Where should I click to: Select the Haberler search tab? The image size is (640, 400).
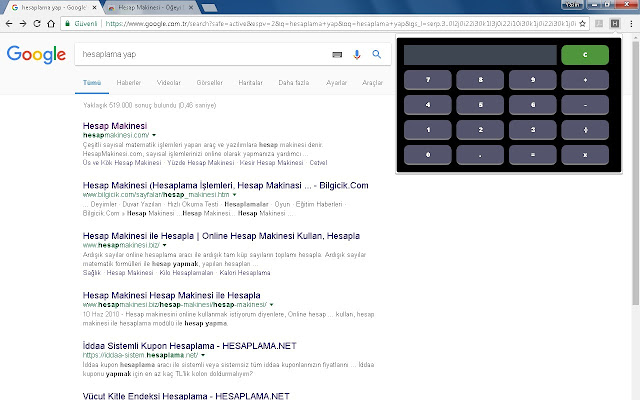coord(129,83)
